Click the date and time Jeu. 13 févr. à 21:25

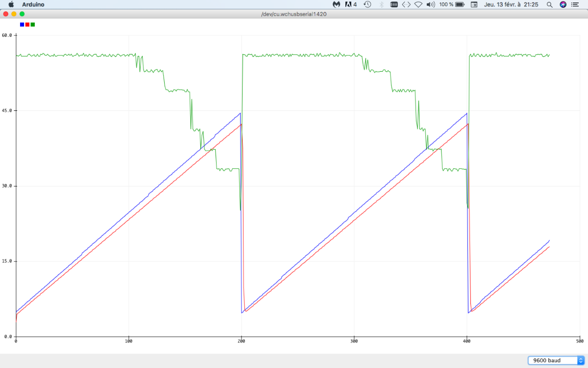(x=511, y=4)
